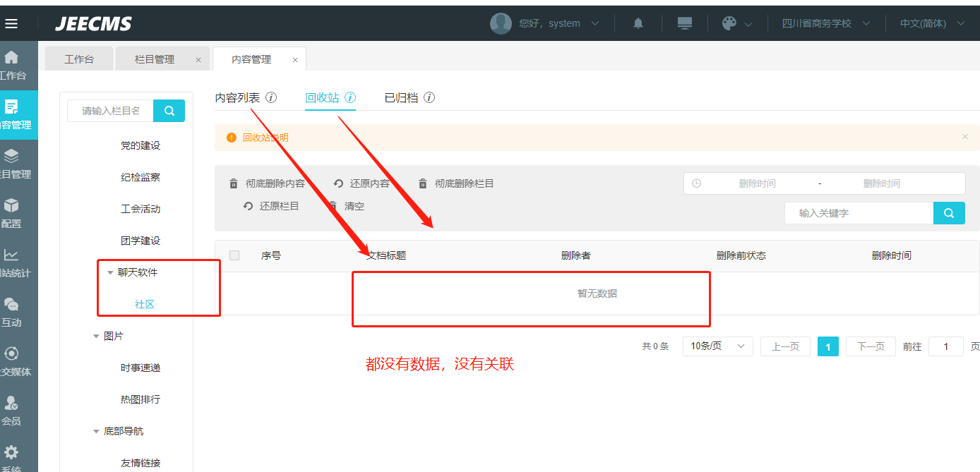Screen dimensions: 980x472
Task: Click info icon beside 回收站
Action: coord(350,97)
